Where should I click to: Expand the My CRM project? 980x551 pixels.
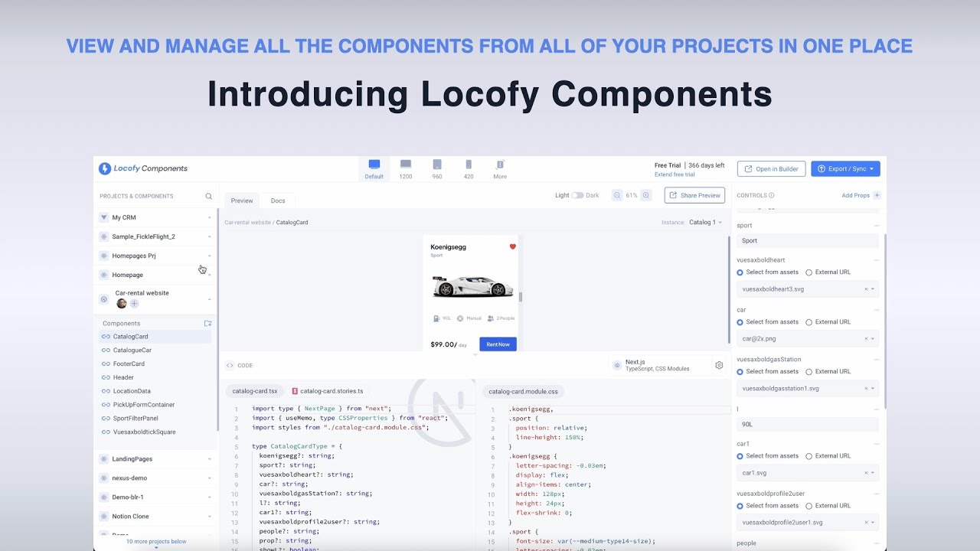click(x=210, y=217)
